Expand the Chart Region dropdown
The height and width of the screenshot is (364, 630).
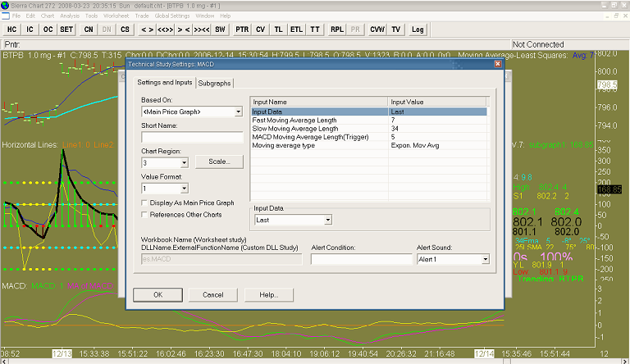pyautogui.click(x=184, y=162)
